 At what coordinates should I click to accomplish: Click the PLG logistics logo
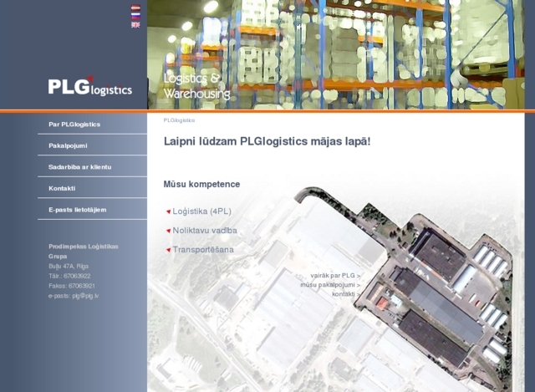pyautogui.click(x=89, y=87)
